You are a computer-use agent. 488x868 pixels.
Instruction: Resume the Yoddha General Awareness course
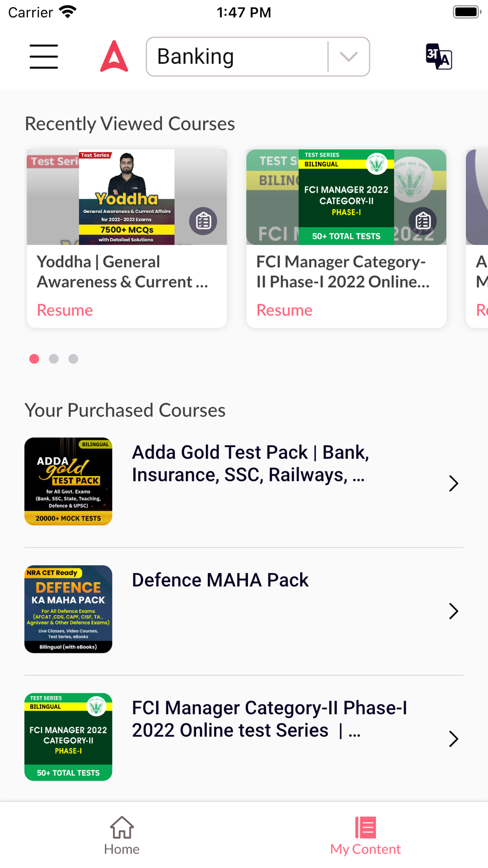[x=65, y=310]
